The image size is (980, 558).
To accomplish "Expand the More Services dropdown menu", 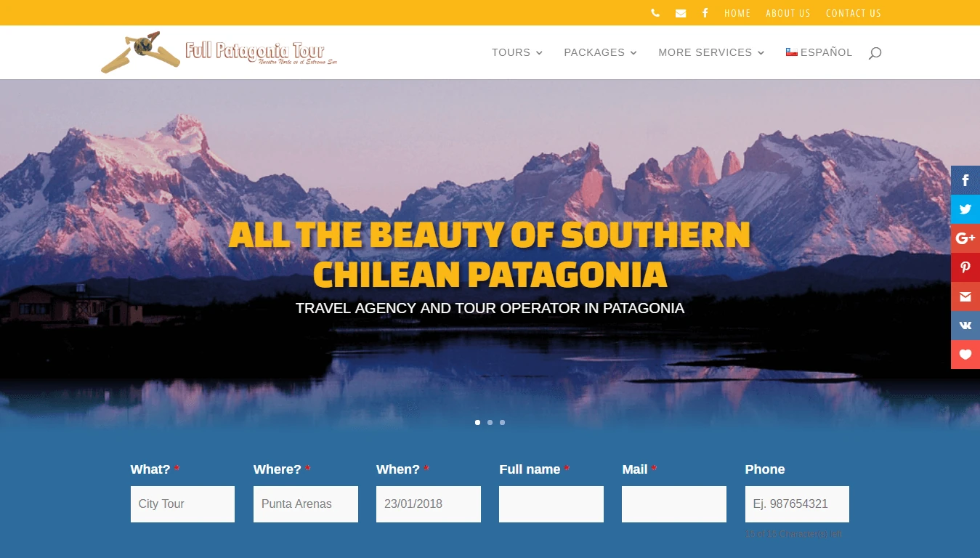I will (x=711, y=52).
